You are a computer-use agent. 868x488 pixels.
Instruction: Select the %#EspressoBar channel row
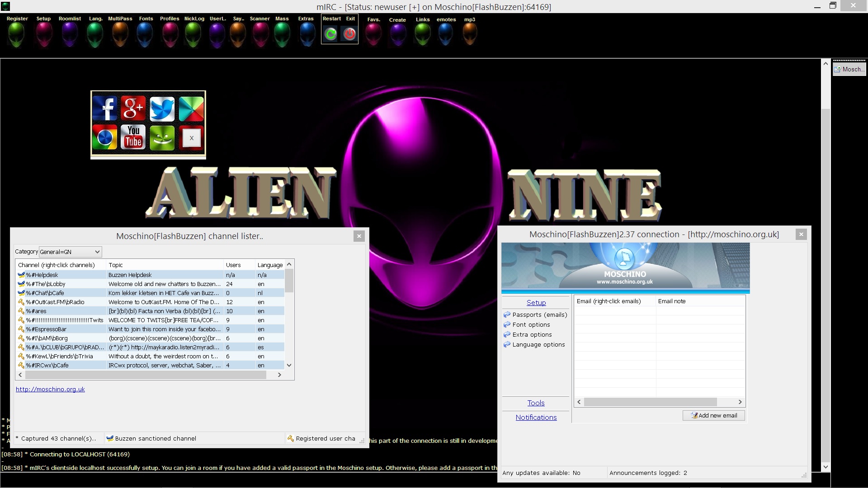point(151,329)
